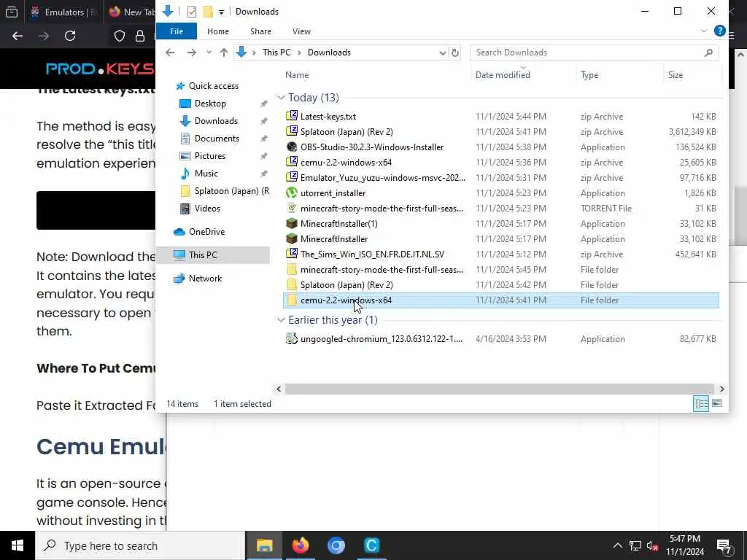
Task: Switch to Large icons view layout
Action: pos(716,404)
